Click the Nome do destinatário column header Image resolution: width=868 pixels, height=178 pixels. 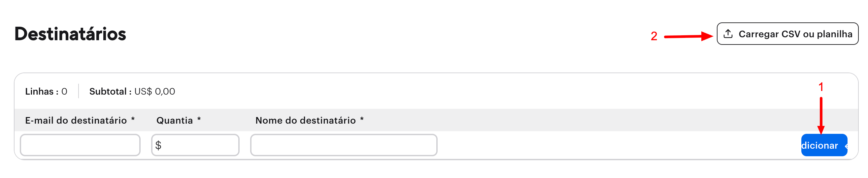pos(305,120)
